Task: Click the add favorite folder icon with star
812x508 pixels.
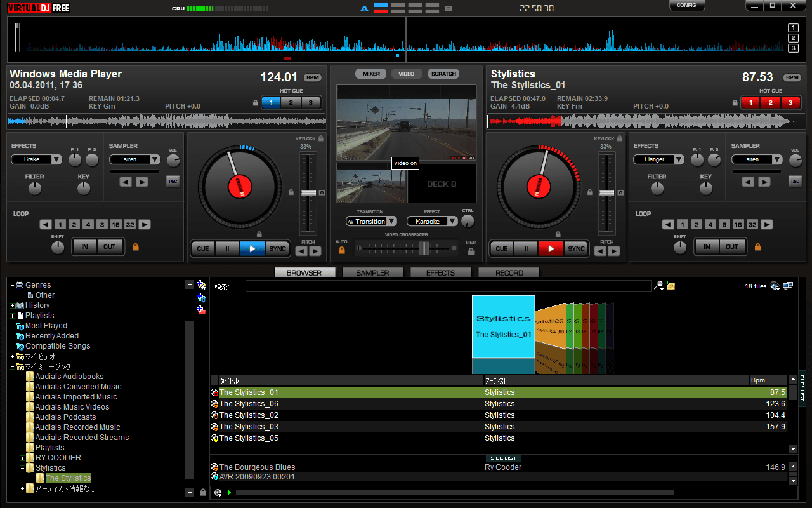Action: click(201, 285)
